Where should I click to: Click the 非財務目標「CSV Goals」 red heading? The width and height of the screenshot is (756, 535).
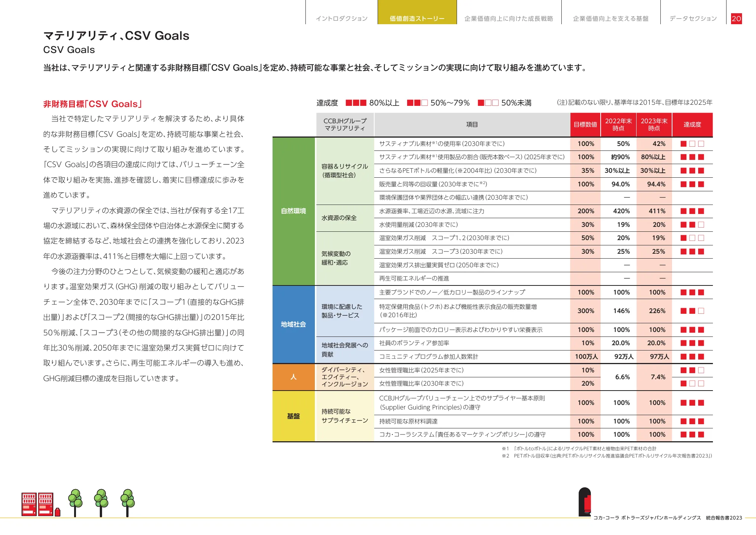93,104
